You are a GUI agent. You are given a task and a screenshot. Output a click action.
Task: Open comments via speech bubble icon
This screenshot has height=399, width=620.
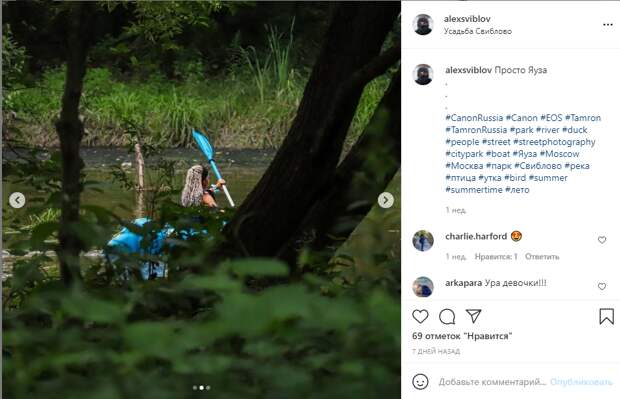[x=447, y=316]
